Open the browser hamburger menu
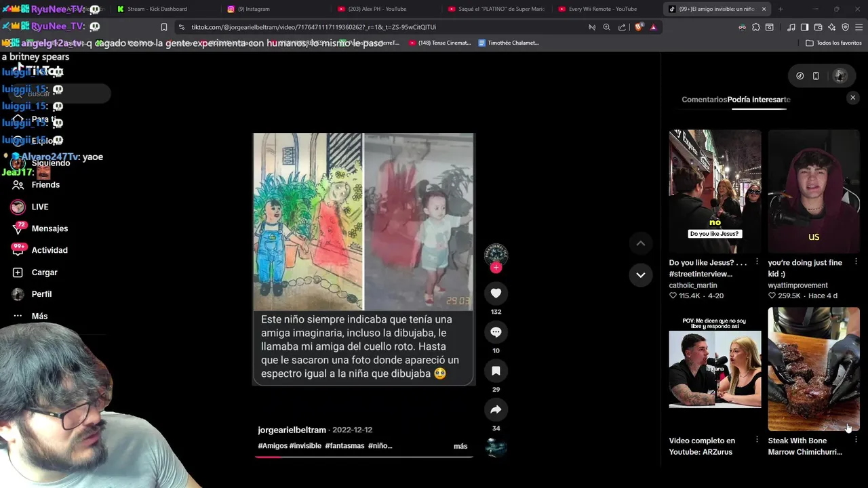 click(859, 27)
